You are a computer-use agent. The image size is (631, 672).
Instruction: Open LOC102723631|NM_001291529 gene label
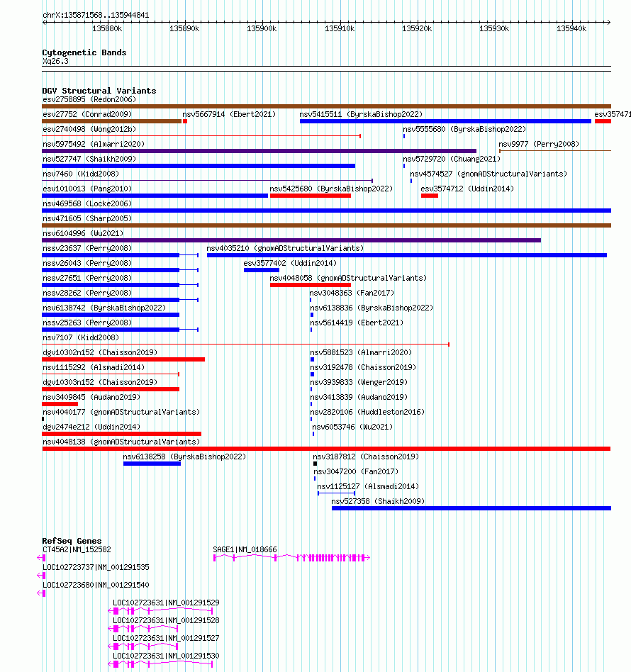point(166,603)
